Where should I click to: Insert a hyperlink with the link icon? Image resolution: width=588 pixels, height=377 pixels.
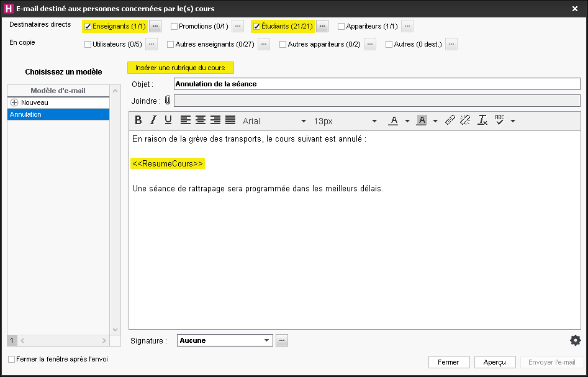point(450,120)
